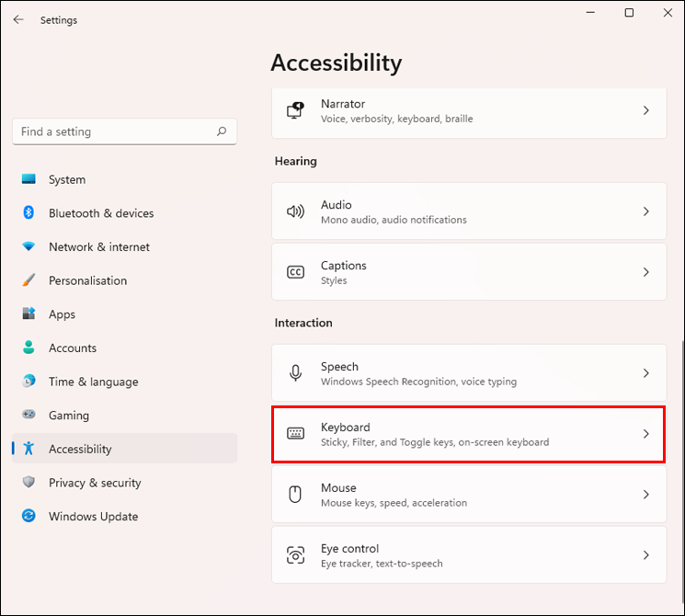Click the back arrow icon
Screen dimensions: 685x616
click(18, 19)
